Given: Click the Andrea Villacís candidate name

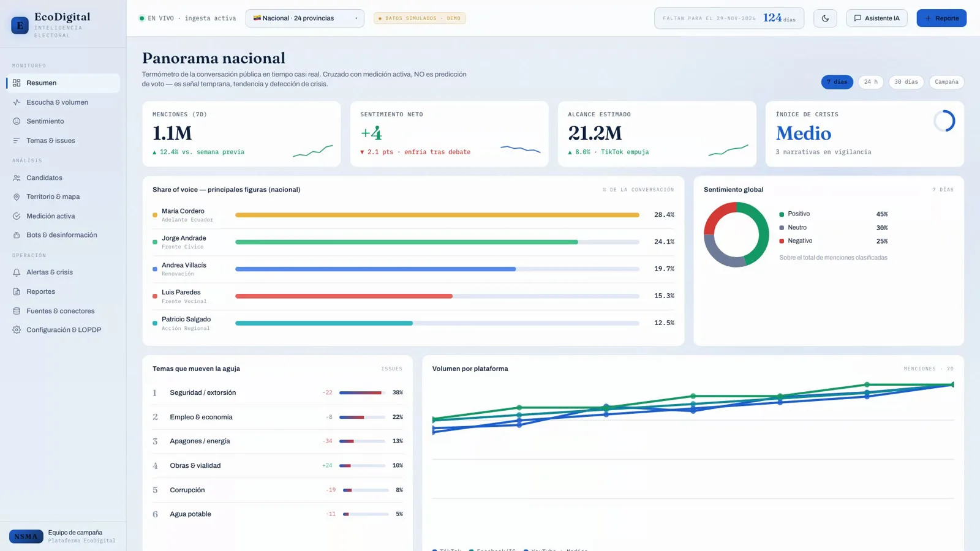Looking at the screenshot, I should [184, 265].
